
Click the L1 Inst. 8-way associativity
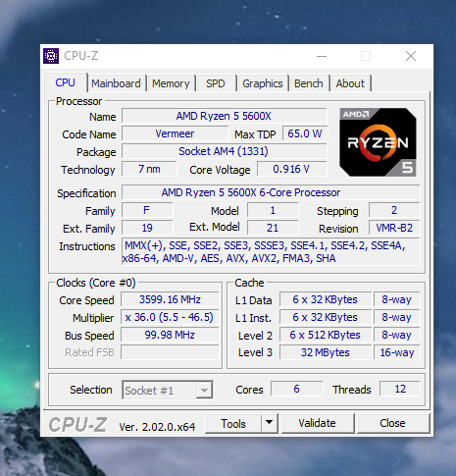397,317
